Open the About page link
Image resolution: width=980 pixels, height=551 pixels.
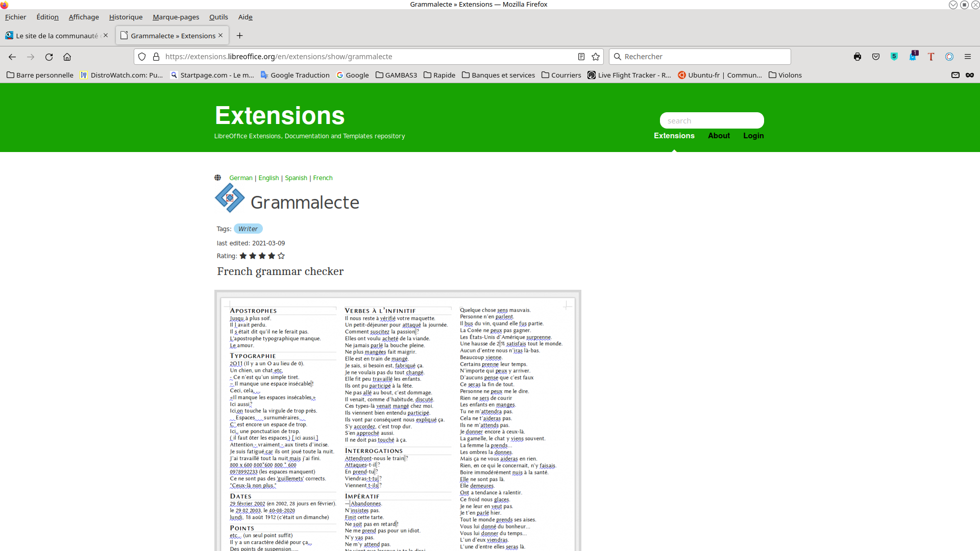pos(719,136)
